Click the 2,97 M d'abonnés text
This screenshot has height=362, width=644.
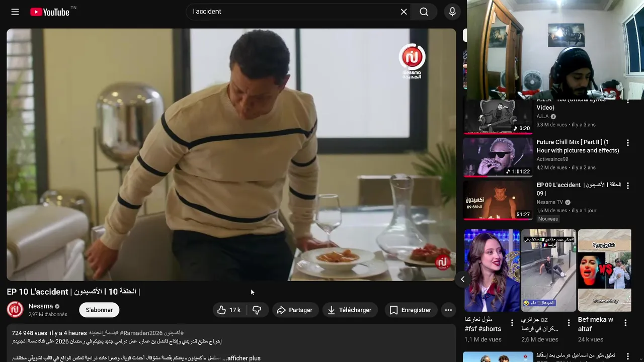[48, 314]
